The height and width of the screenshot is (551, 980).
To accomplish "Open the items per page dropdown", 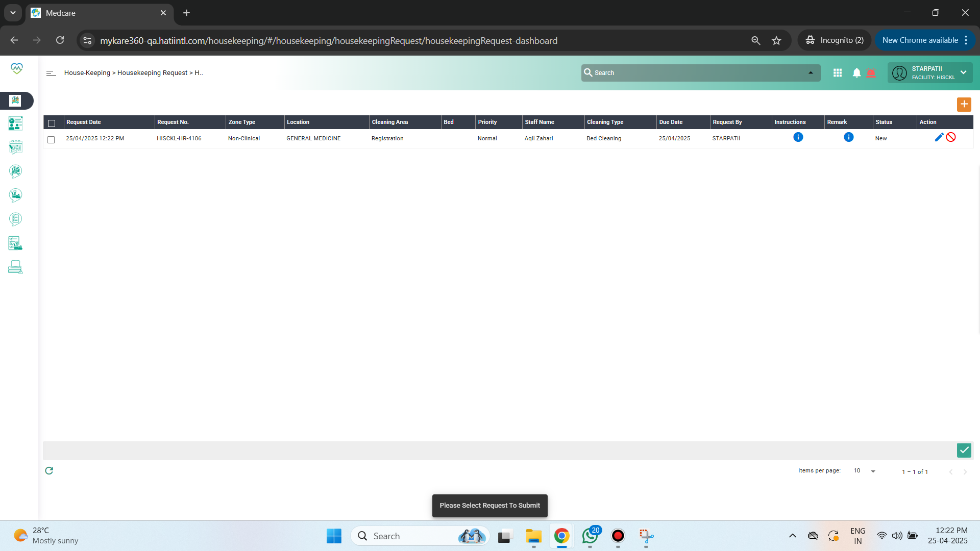I will click(x=865, y=471).
